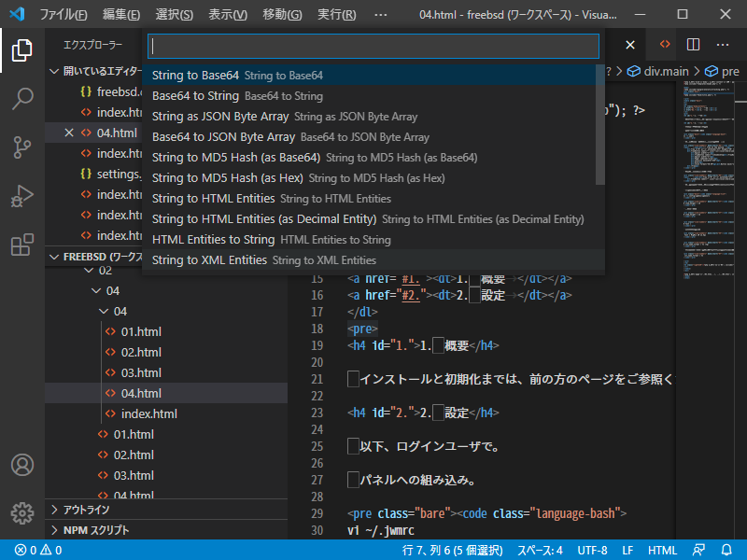Open the Accounts menu icon
Screen dimensions: 747x560
coord(21,465)
